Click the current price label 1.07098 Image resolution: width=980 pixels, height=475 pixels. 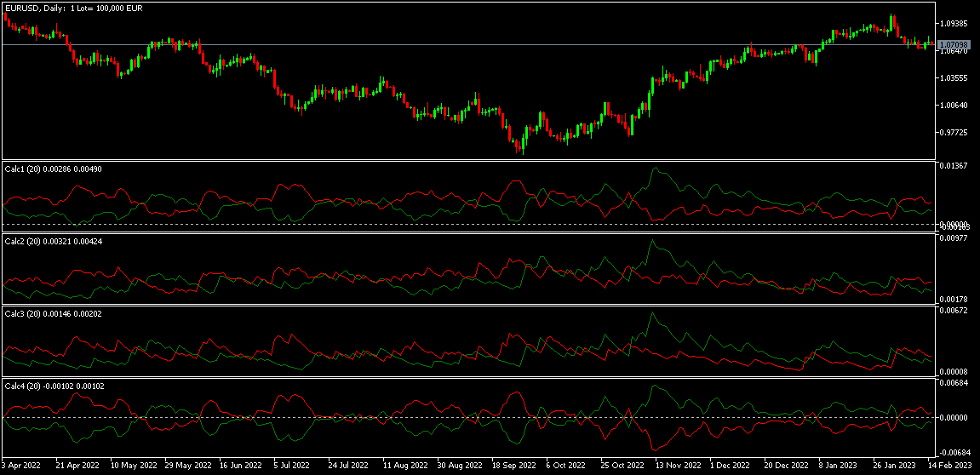(954, 44)
